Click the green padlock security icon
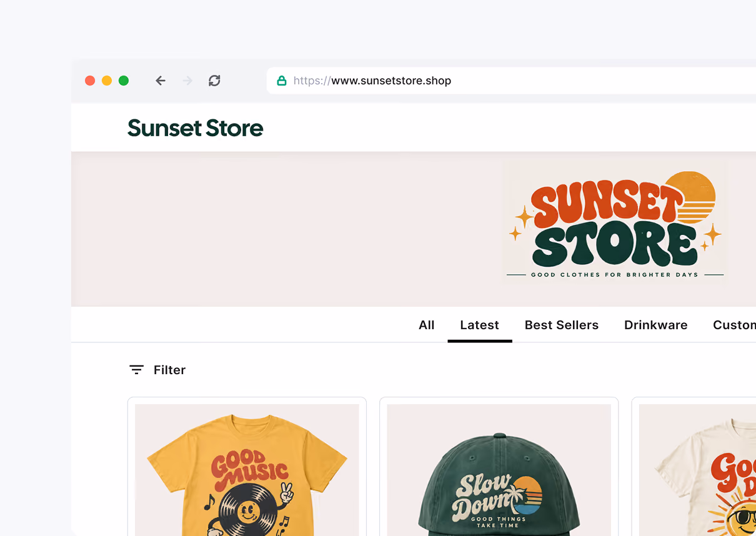756x536 pixels. [282, 81]
